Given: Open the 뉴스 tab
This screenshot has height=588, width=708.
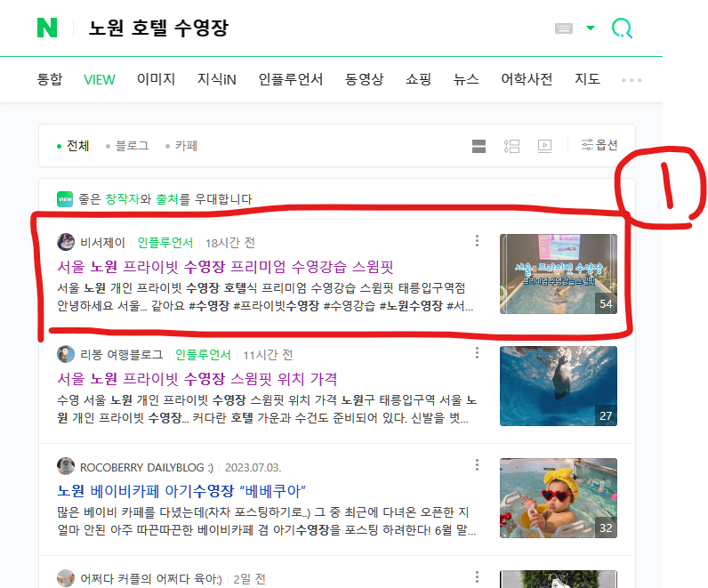Looking at the screenshot, I should pyautogui.click(x=466, y=79).
